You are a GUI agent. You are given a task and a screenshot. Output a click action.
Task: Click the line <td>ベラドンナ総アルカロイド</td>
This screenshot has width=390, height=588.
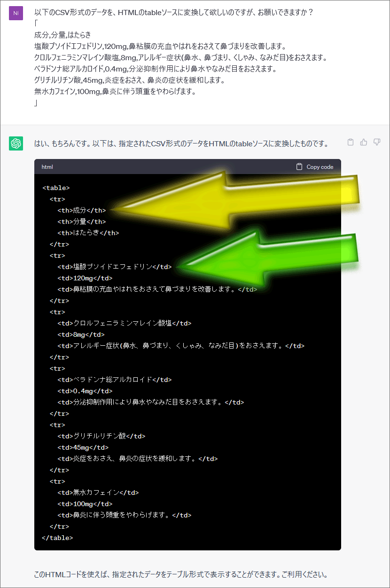(115, 380)
